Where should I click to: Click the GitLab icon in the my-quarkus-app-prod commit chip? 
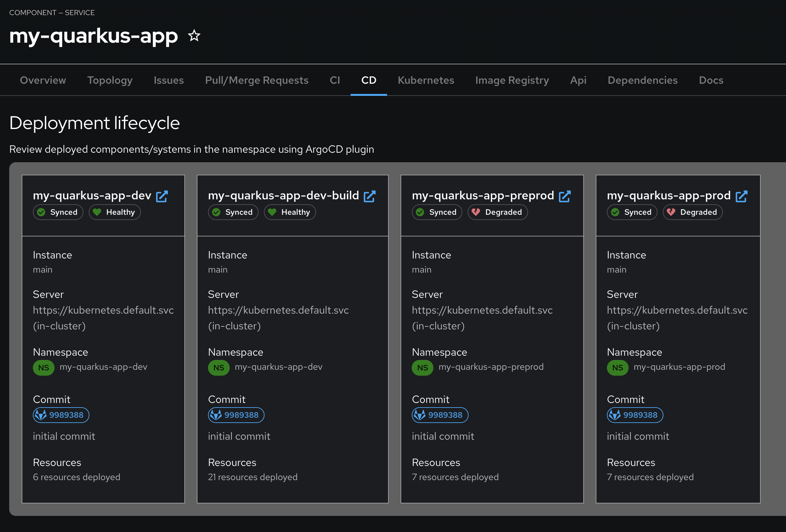(x=615, y=415)
